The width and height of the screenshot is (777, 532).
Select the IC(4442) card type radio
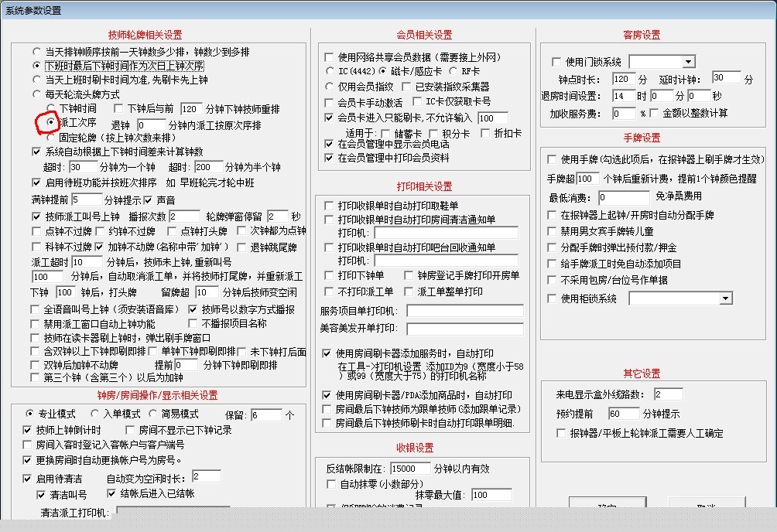click(330, 71)
